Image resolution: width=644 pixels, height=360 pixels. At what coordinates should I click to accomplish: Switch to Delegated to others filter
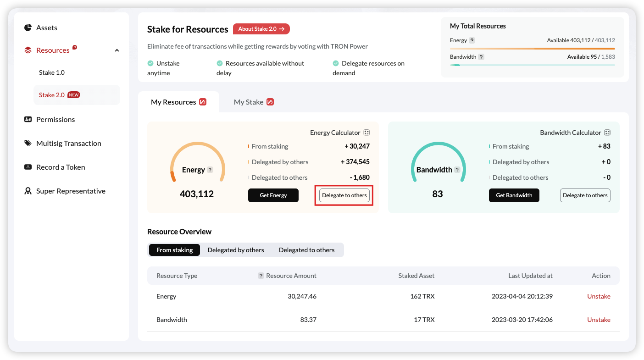click(x=306, y=250)
